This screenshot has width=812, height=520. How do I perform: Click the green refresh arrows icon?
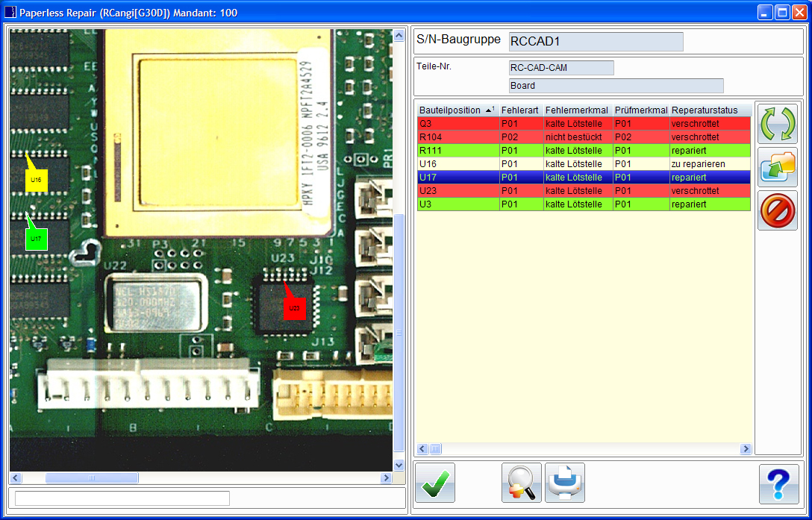(777, 124)
